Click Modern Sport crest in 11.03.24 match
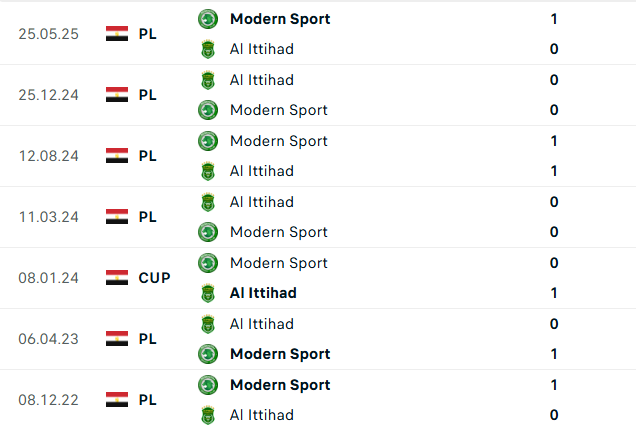 [208, 232]
